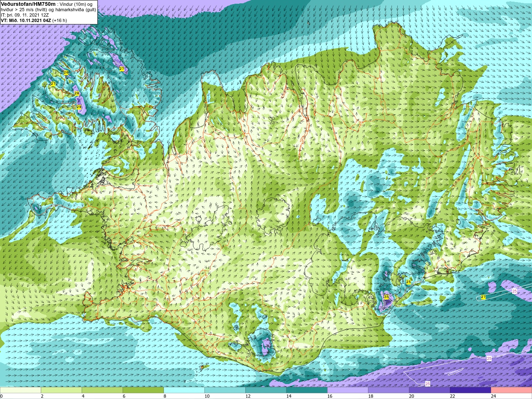Select the "hámarkshviða (gult)" legend description
The height and width of the screenshot is (399, 532).
click(76, 10)
